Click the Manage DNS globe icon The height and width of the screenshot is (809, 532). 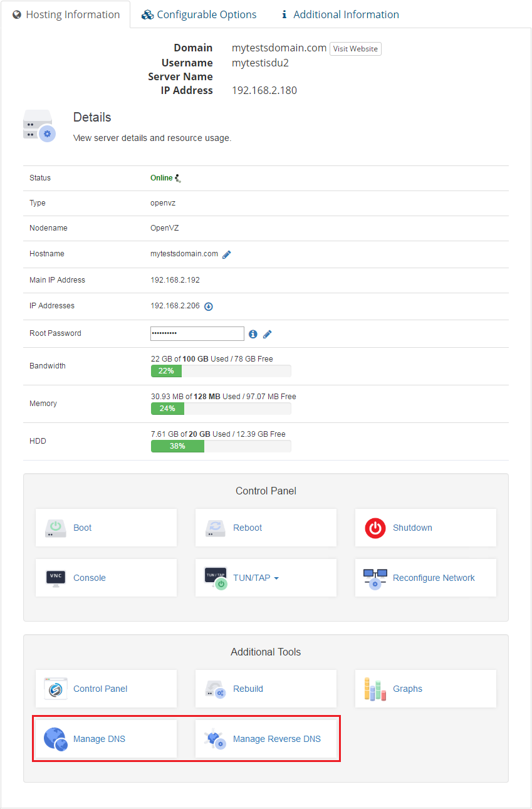tap(56, 739)
